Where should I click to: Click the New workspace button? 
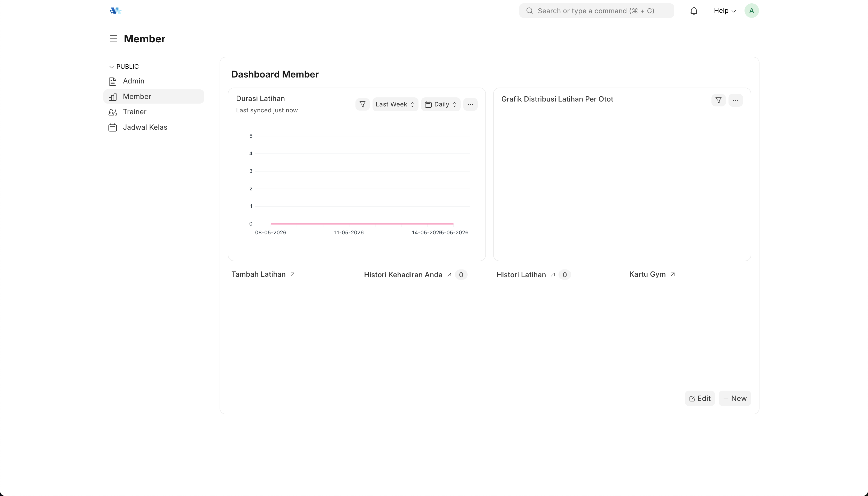735,398
